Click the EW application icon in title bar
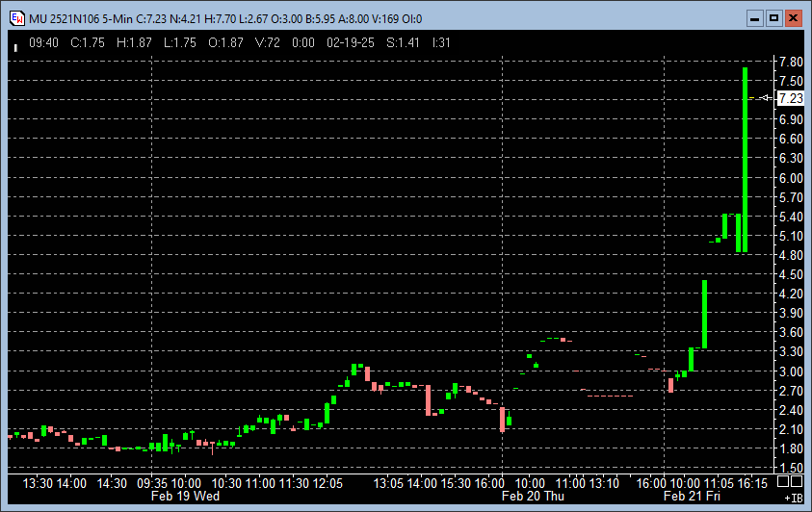Screen dimensions: 812x512 [x=16, y=18]
